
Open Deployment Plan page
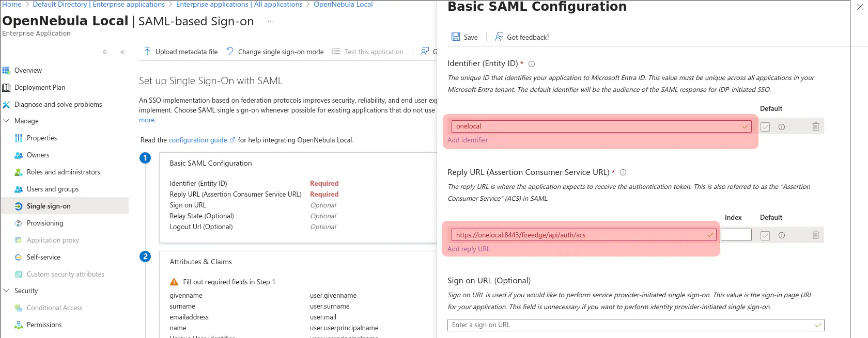(40, 87)
